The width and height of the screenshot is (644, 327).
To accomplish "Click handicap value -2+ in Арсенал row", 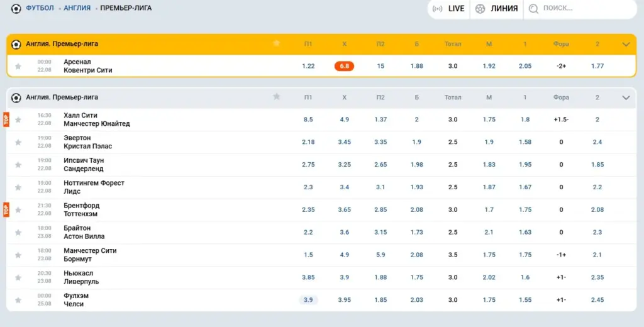I will 561,66.
